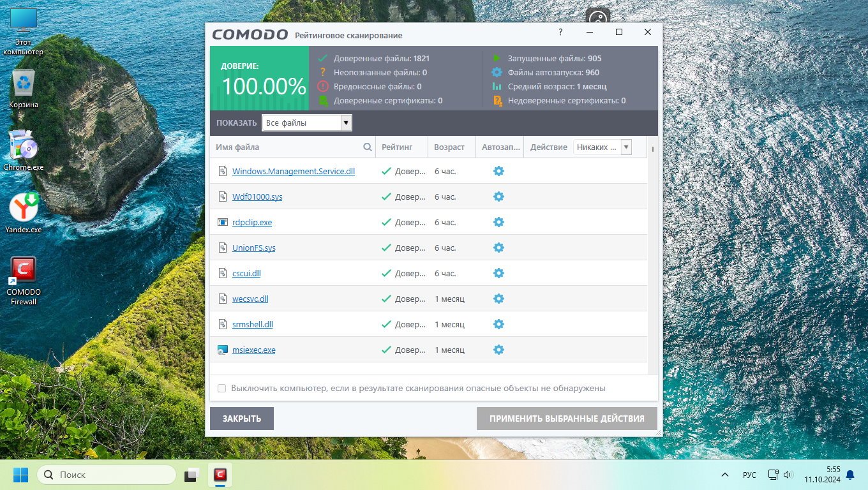Screen dimensions: 868x490
Task: Sort the list by the Рейтинг column
Action: (x=397, y=147)
